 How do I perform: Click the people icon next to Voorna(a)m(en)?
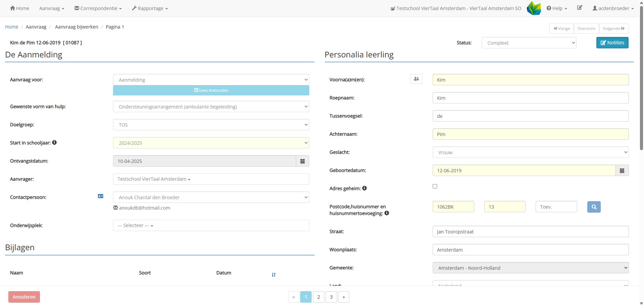(416, 79)
